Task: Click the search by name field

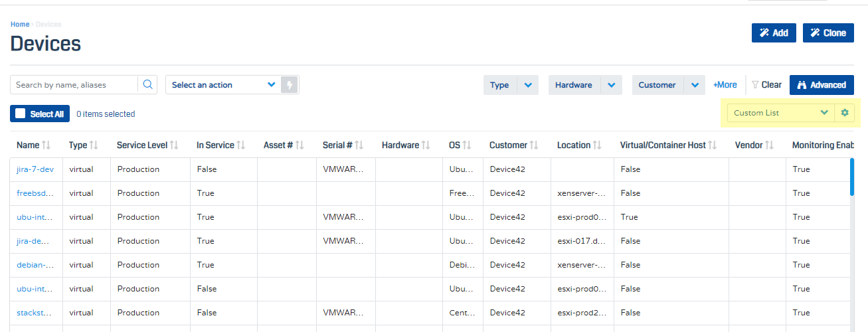Action: [x=74, y=85]
